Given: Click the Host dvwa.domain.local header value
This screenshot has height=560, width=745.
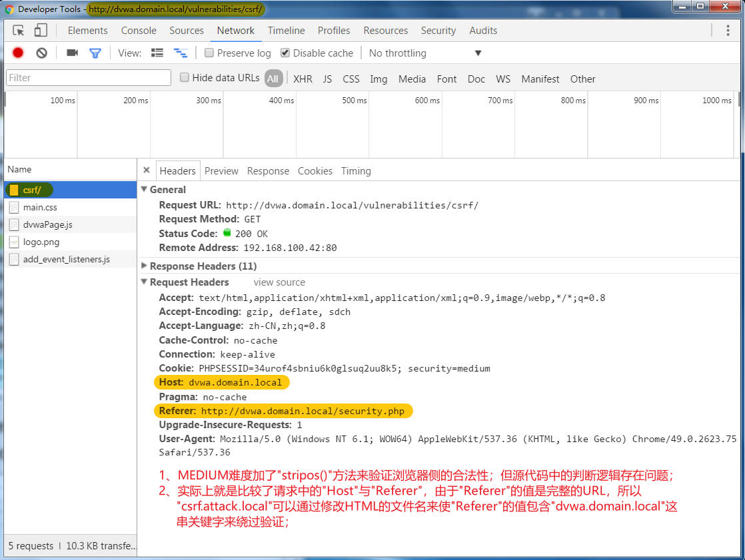Looking at the screenshot, I should pyautogui.click(x=235, y=382).
